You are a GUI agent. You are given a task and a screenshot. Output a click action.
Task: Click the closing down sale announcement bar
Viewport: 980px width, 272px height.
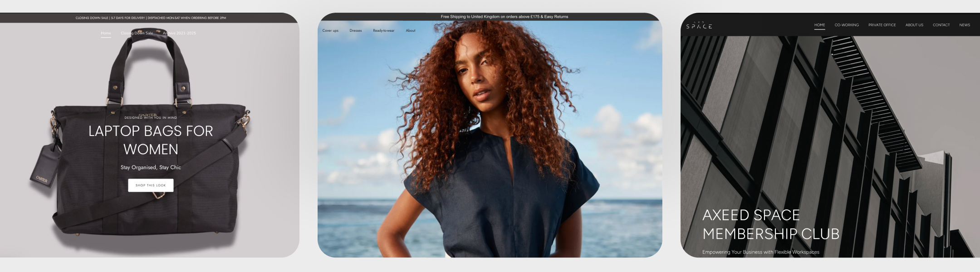click(151, 18)
